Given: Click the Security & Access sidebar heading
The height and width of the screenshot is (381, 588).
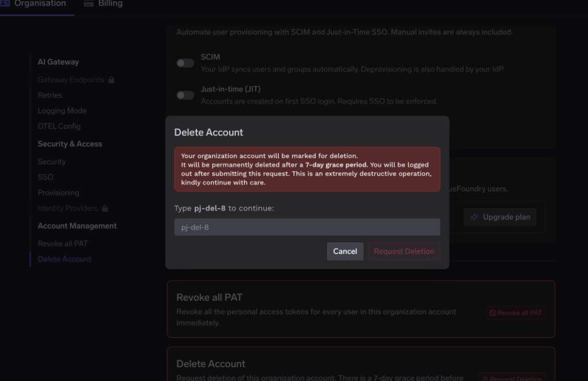Looking at the screenshot, I should point(69,144).
